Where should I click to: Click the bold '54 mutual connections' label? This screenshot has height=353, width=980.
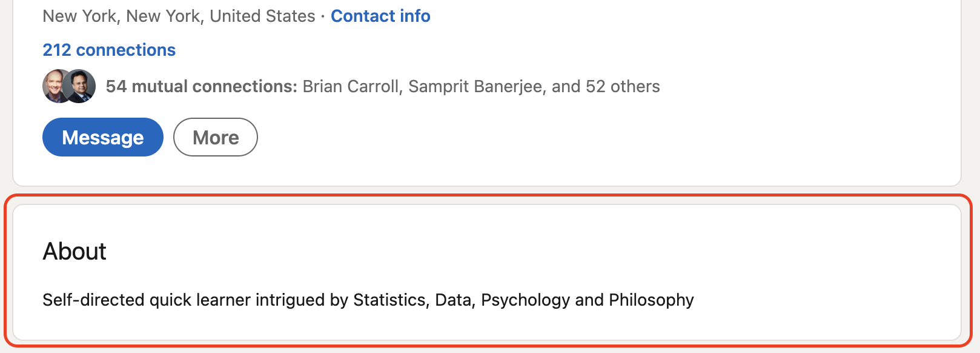[x=201, y=86]
